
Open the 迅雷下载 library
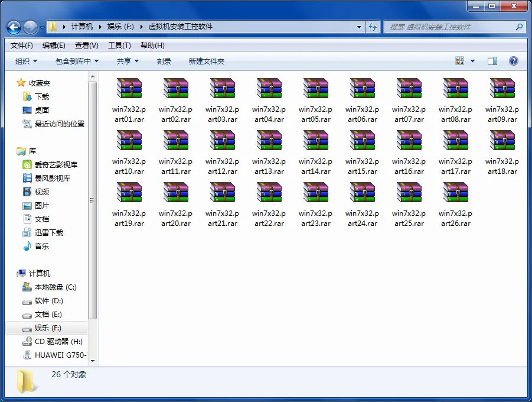[44, 233]
